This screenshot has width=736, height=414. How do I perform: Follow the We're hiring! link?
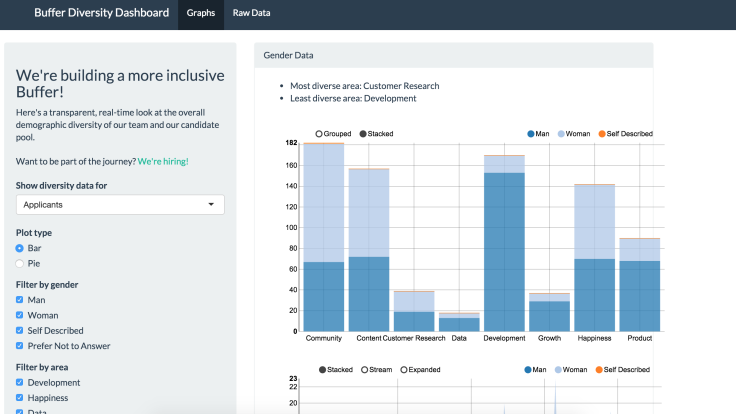click(x=163, y=161)
